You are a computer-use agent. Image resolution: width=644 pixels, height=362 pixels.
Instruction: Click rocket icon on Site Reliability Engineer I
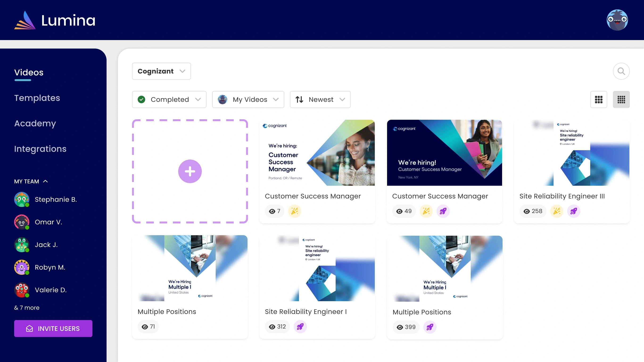pyautogui.click(x=300, y=327)
